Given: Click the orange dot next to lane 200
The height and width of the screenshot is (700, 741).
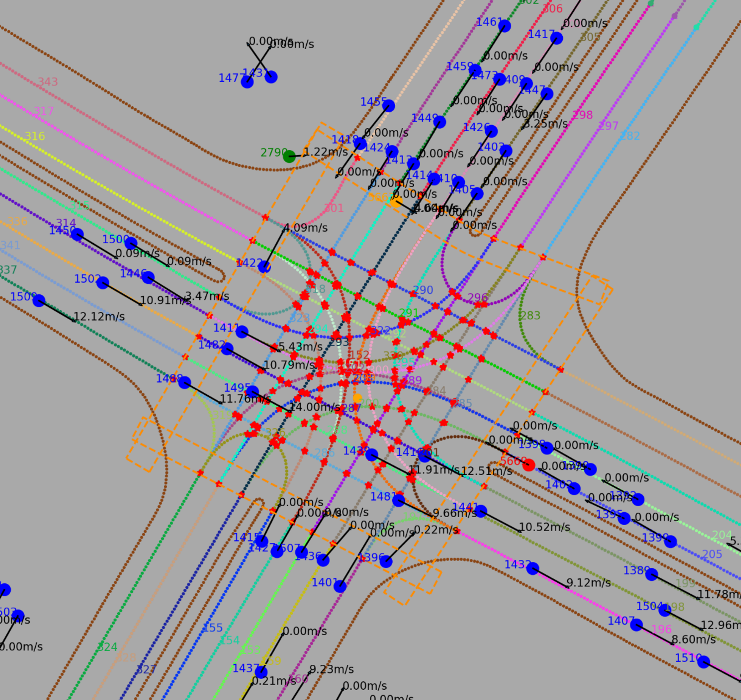Looking at the screenshot, I should (357, 399).
